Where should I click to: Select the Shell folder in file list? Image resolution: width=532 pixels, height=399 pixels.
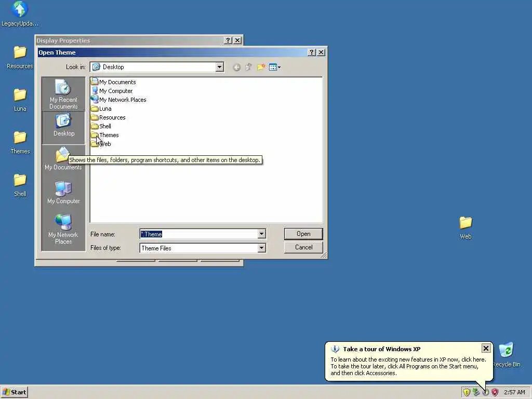point(101,126)
